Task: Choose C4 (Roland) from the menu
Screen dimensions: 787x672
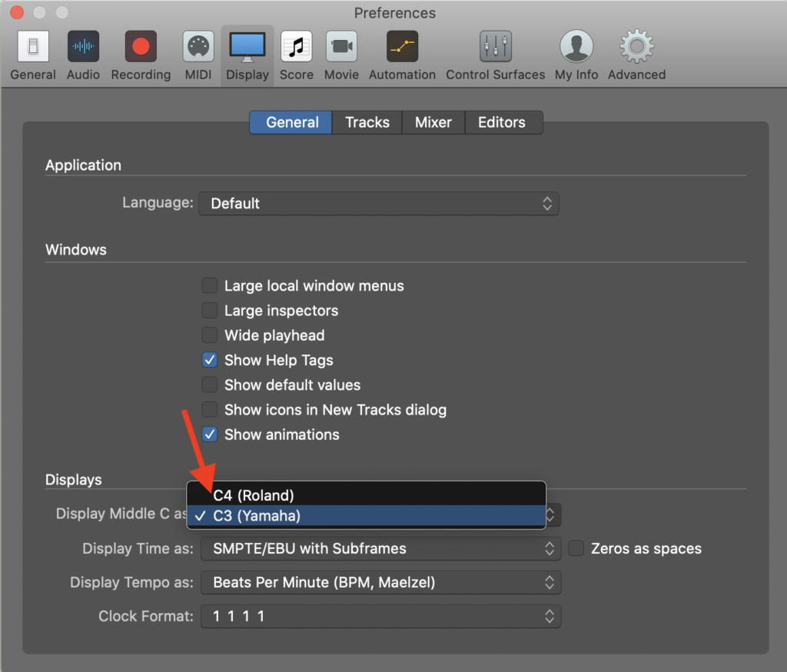Action: coord(367,495)
